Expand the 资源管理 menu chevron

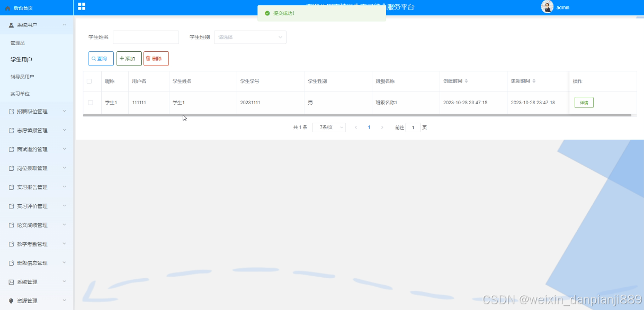64,300
